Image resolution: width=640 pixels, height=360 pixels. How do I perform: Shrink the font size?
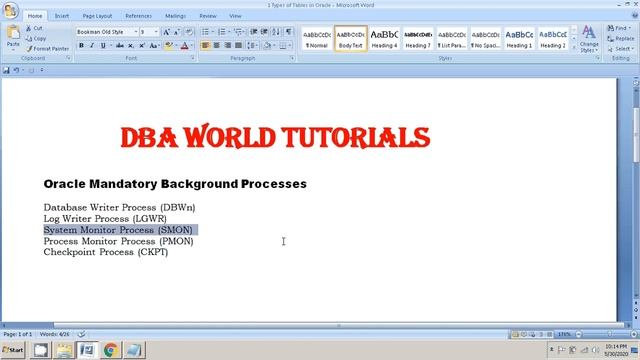coord(176,32)
